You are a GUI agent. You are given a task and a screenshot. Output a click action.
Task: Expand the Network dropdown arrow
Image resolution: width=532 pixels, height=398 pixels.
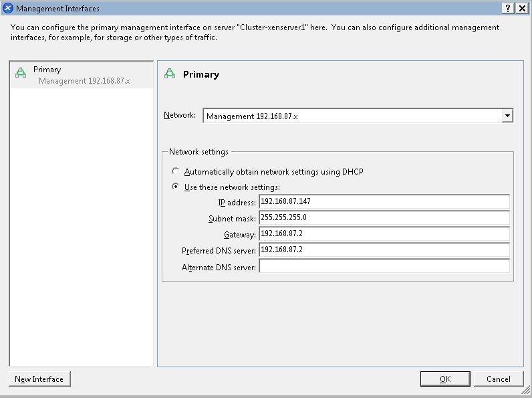[507, 116]
